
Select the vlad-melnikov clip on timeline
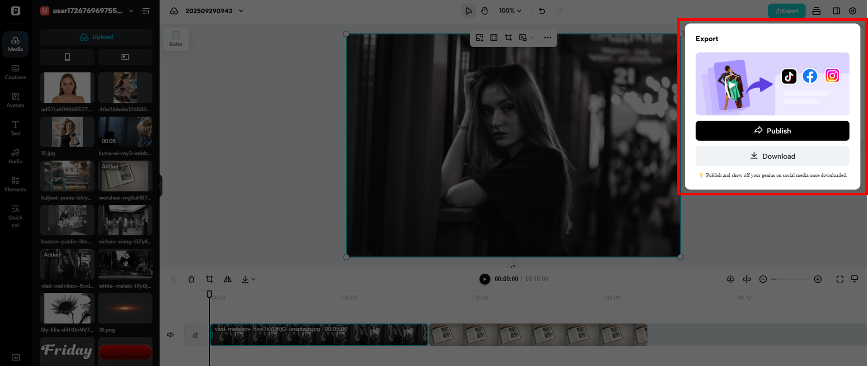click(x=319, y=335)
